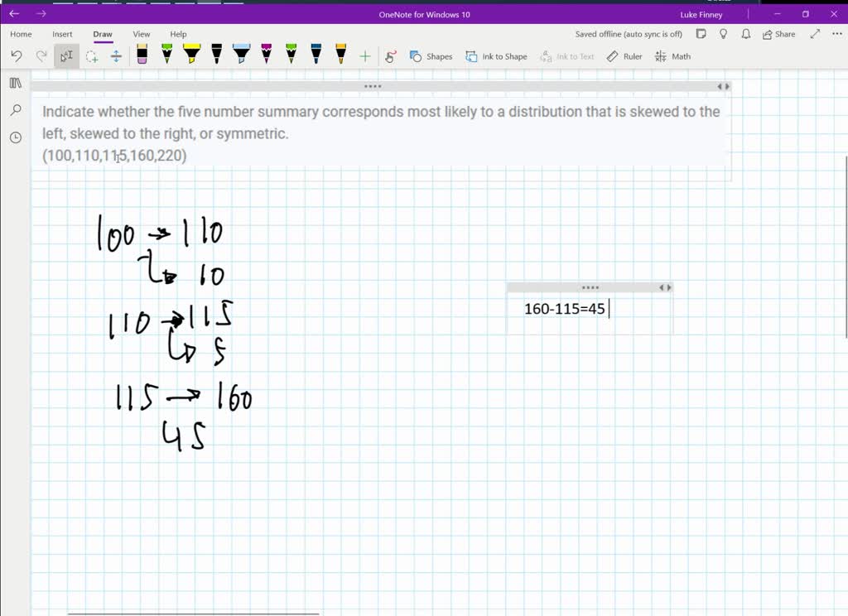The image size is (848, 616).
Task: Select the green pen
Action: click(166, 55)
